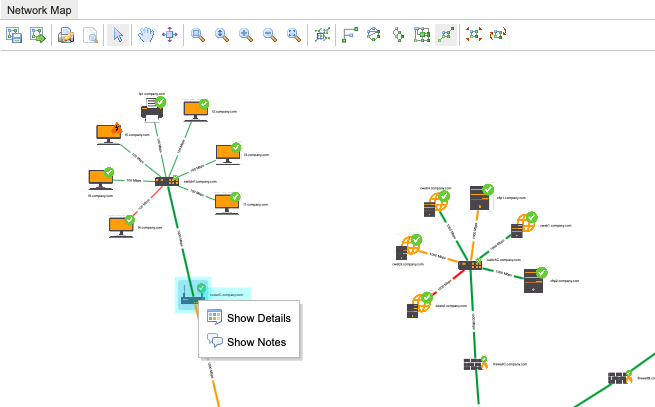Screen dimensions: 655x407
Task: Apply the orthogonal layout icon
Action: click(x=350, y=35)
